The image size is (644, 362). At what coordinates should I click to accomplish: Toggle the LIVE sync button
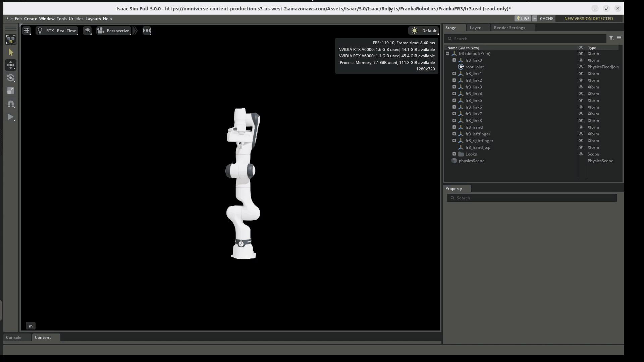[523, 19]
